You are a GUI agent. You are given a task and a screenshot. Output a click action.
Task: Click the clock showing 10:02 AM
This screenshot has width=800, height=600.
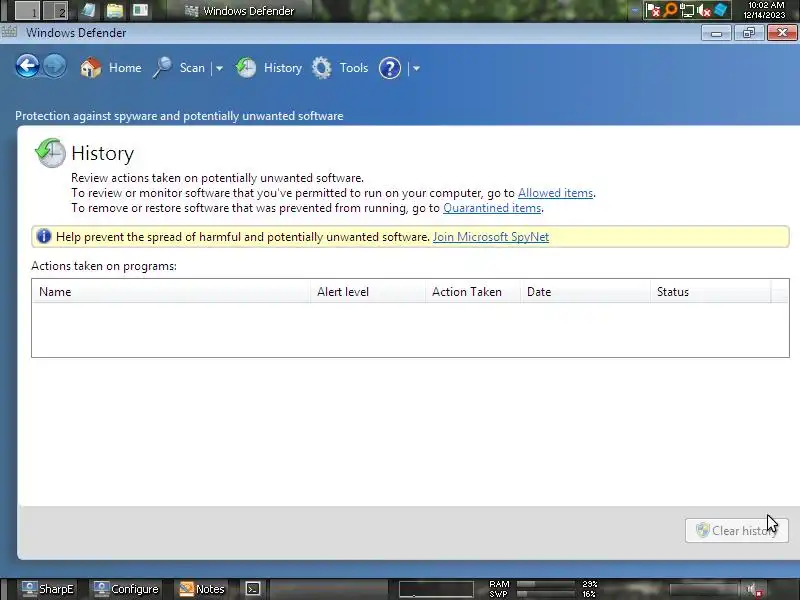tap(765, 10)
